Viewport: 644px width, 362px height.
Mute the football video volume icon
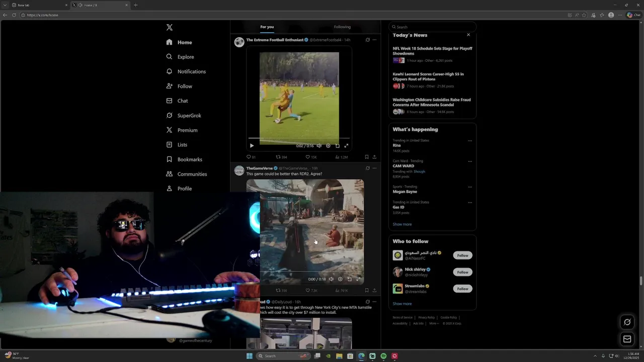319,146
